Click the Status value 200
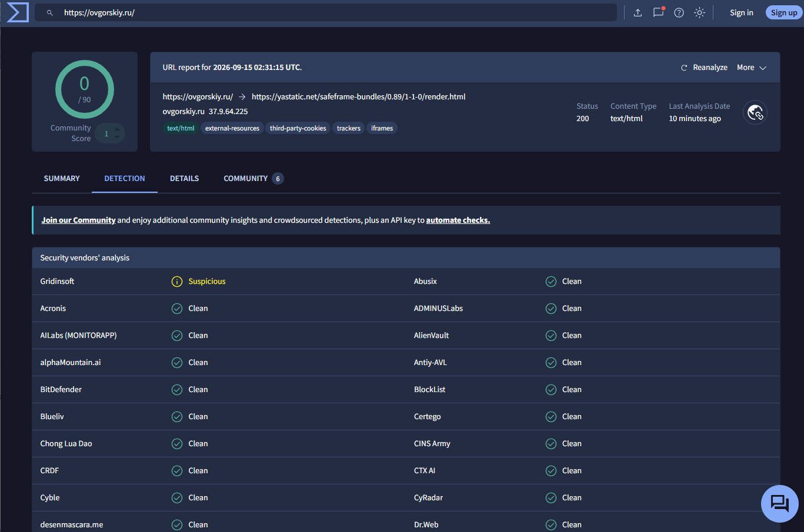The image size is (804, 532). pyautogui.click(x=583, y=119)
